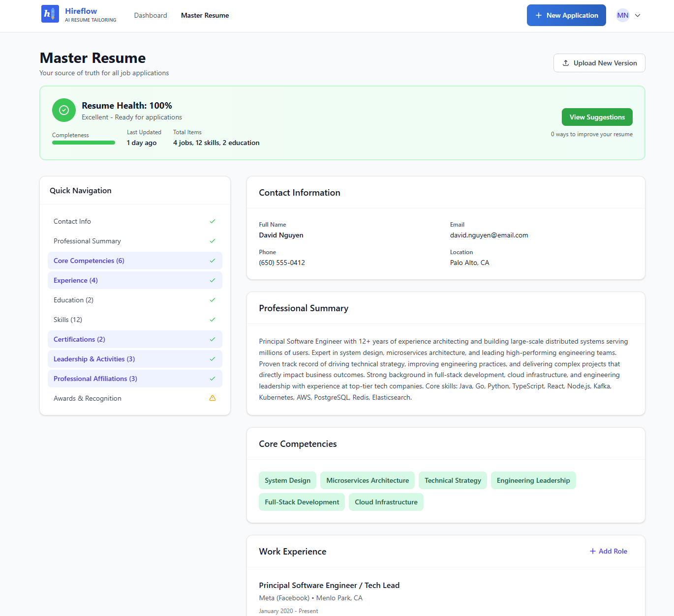Click 'Meta (Facebook) • Menlo Park, CA'
674x616 pixels.
tap(311, 598)
